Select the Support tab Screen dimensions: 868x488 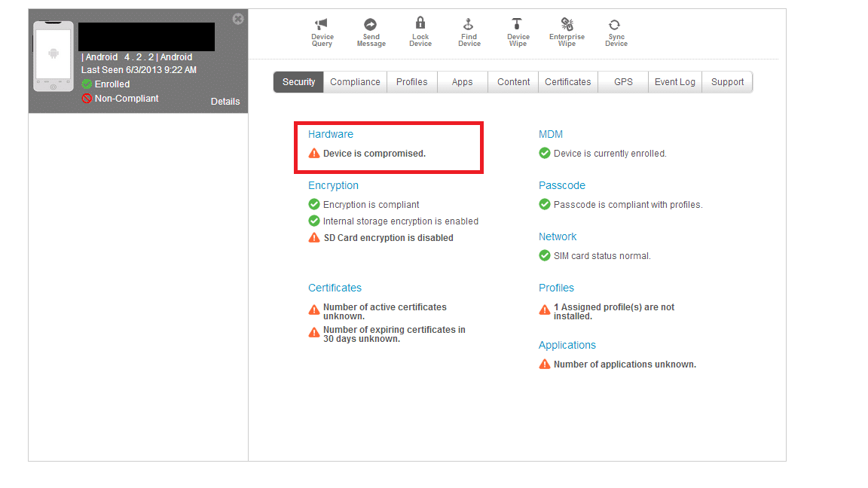pos(727,82)
